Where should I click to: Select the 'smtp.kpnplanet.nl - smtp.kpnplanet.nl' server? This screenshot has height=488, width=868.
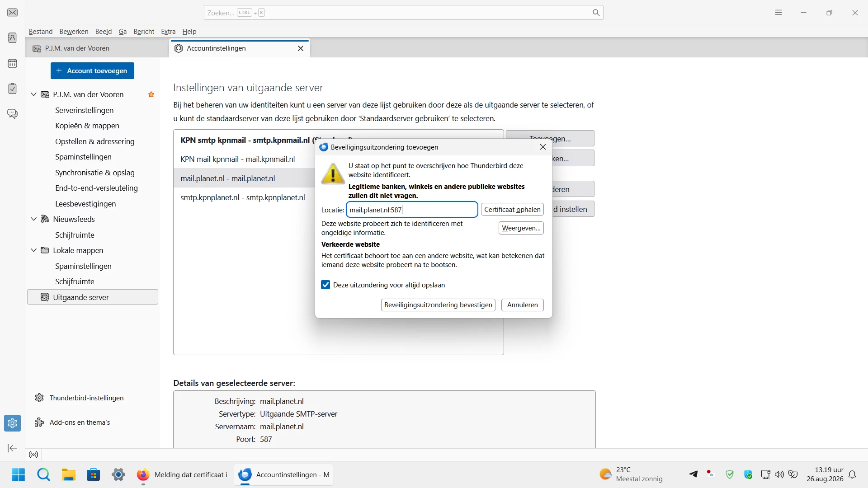pos(244,197)
